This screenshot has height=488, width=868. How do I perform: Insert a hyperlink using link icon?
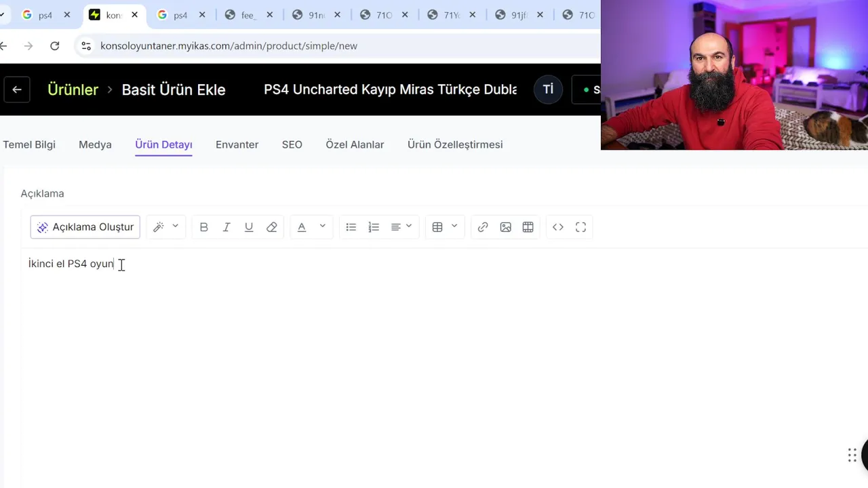(483, 227)
